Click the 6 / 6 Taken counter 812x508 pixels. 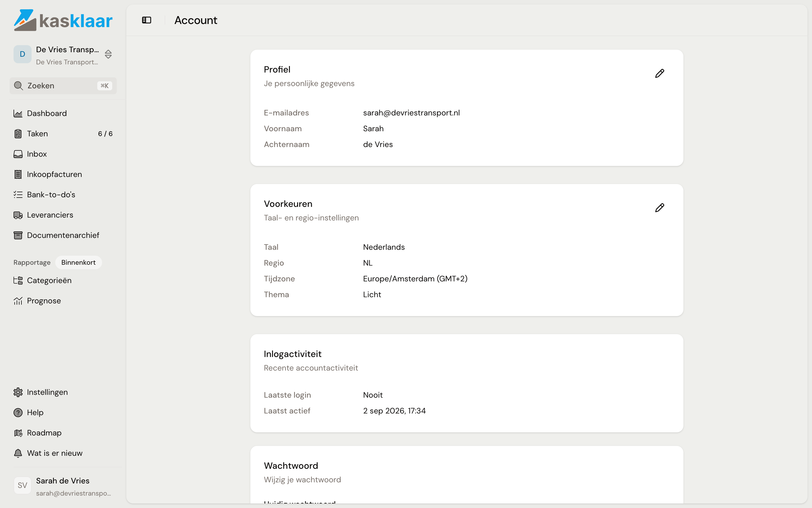pos(105,134)
